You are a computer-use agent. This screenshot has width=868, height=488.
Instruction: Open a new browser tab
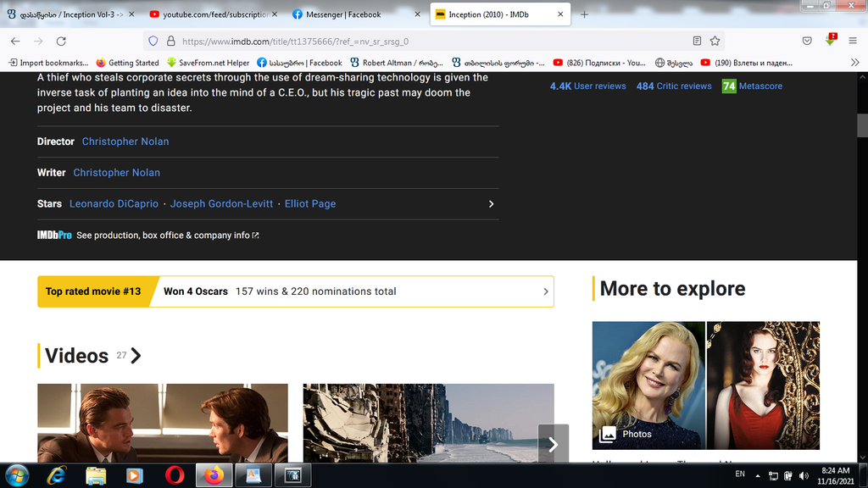click(x=584, y=14)
